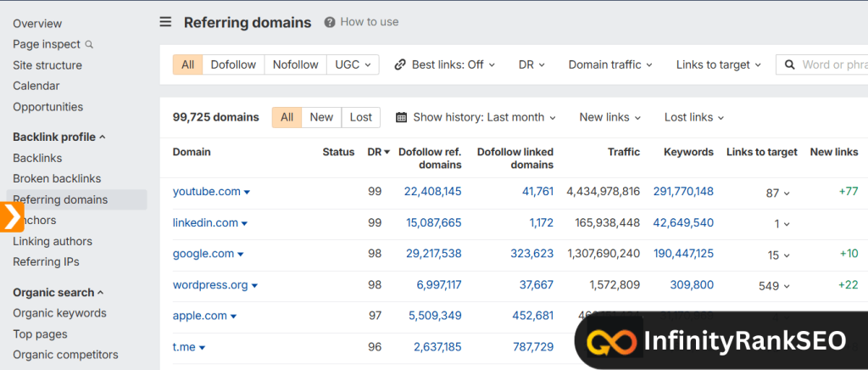Open the hamburger menu next to Referring domains
Image resolution: width=868 pixels, height=370 pixels.
pyautogui.click(x=165, y=22)
